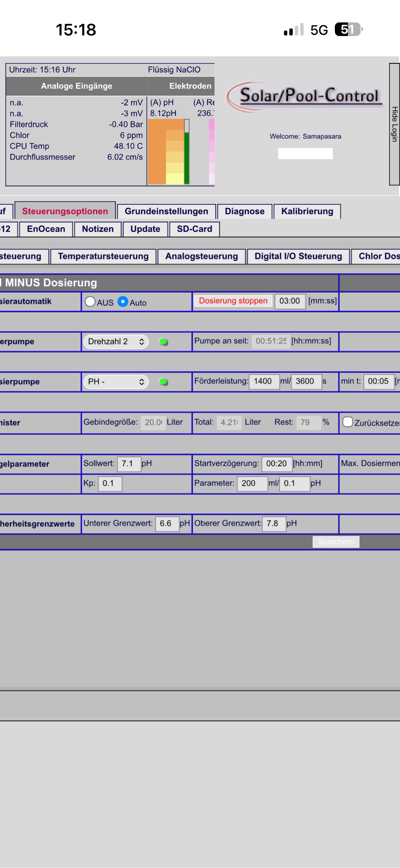Screen dimensions: 400x868
Task: Collapse the Hide Login side panel
Action: click(394, 124)
